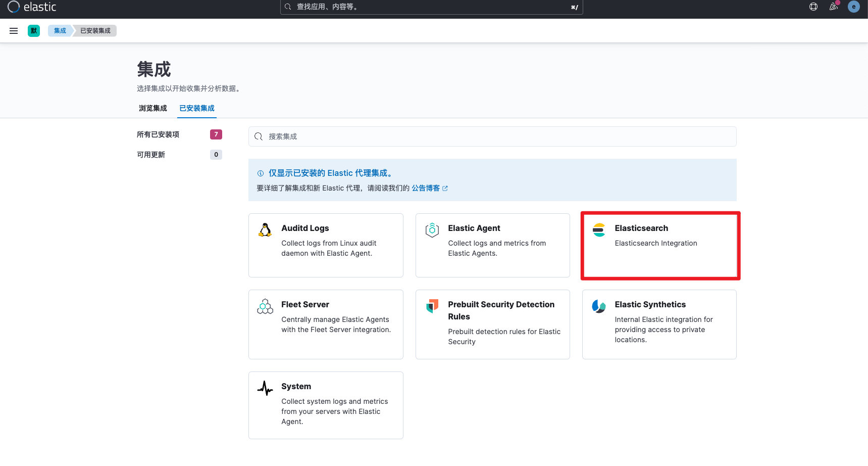Open the hamburger navigation menu
The image size is (868, 466).
14,31
